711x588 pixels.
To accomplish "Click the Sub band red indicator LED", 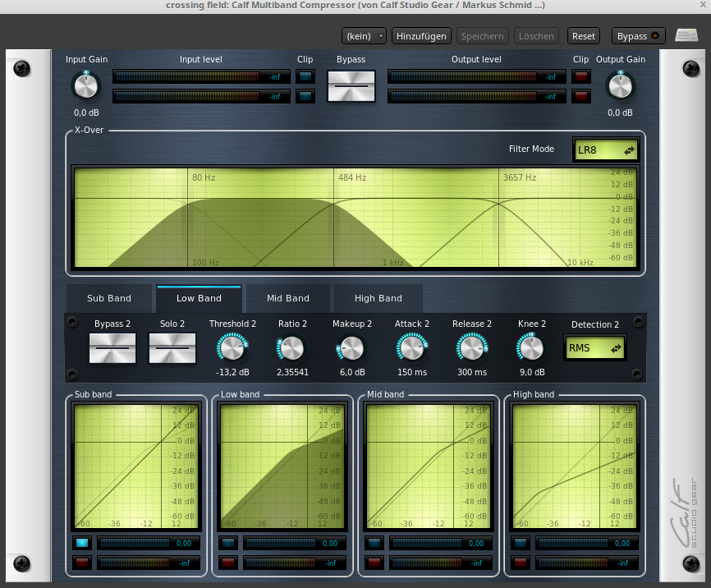I will click(x=82, y=563).
